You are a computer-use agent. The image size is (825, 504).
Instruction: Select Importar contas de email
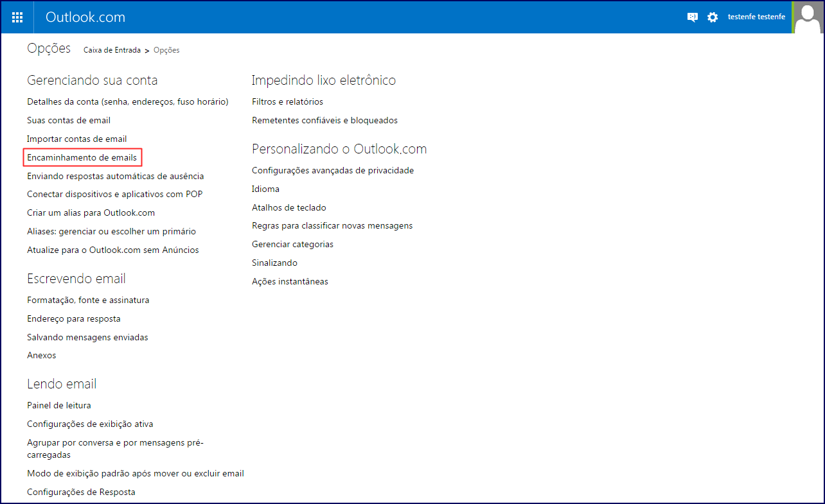(x=77, y=139)
